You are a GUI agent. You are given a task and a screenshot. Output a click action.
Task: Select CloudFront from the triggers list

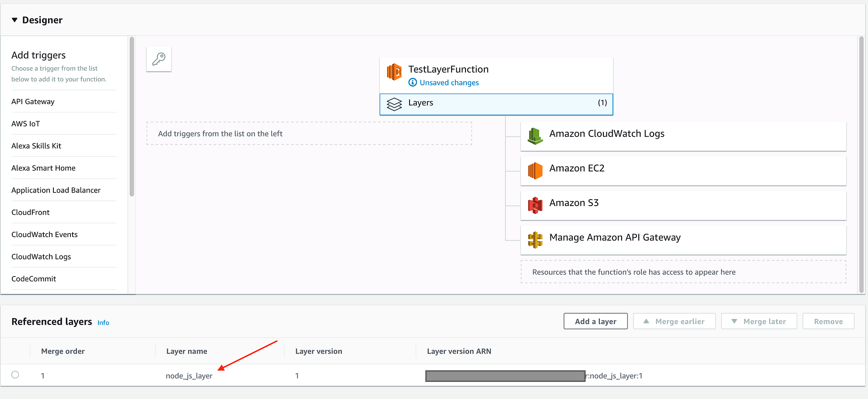coord(30,212)
